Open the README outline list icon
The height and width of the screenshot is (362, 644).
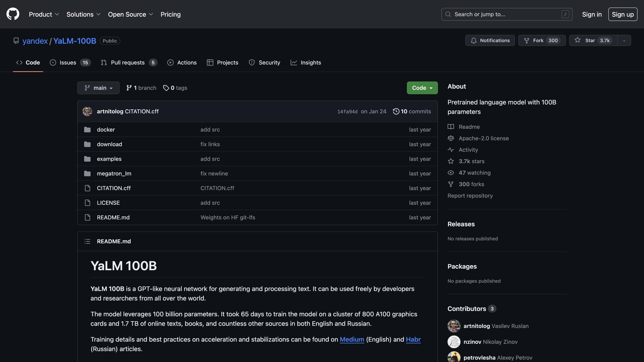[x=87, y=241]
